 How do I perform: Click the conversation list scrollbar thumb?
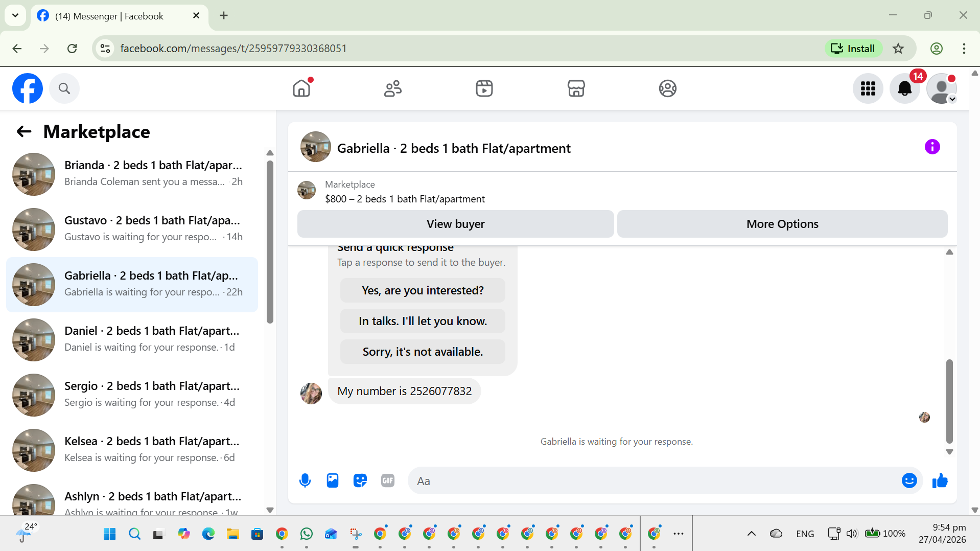pos(270,241)
